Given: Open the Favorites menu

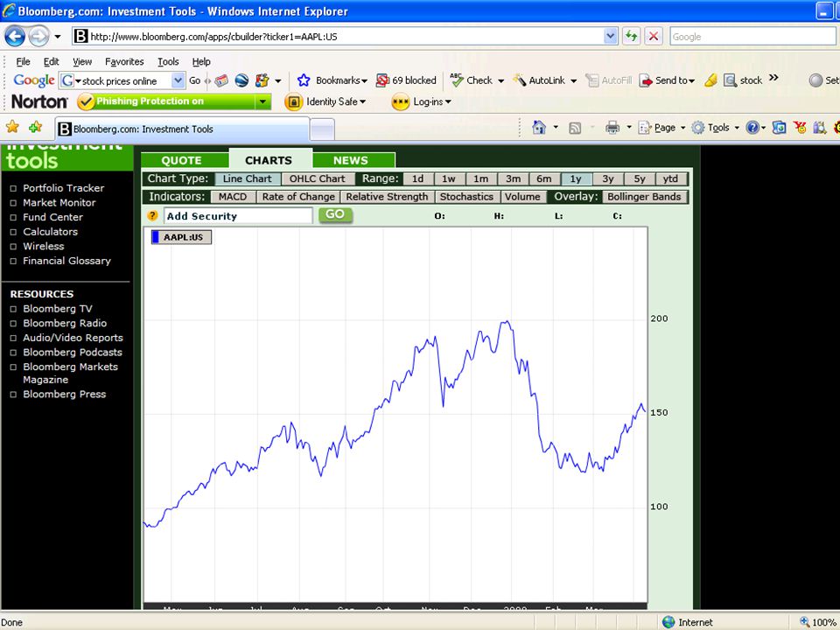Looking at the screenshot, I should 124,61.
